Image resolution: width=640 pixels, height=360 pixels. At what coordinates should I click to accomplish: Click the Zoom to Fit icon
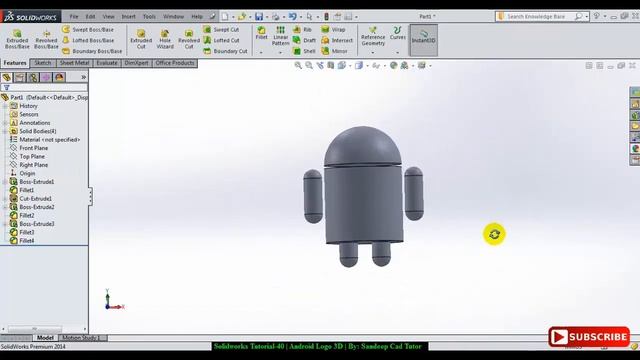[298, 65]
